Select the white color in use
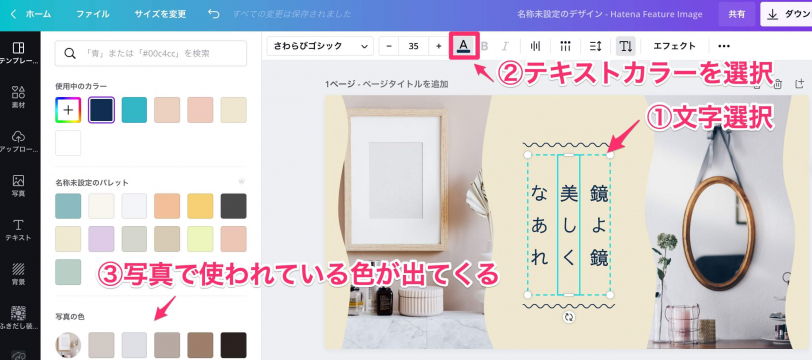The width and height of the screenshot is (812, 360). (x=68, y=143)
